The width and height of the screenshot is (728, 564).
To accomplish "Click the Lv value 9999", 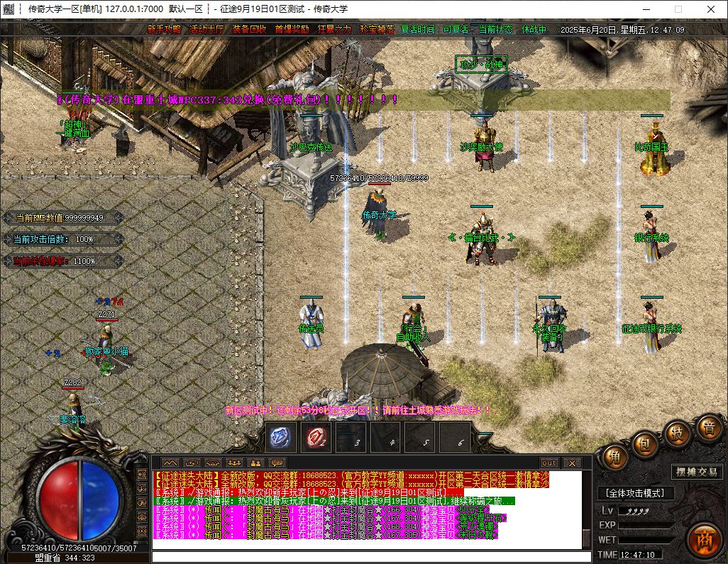I will (x=637, y=511).
